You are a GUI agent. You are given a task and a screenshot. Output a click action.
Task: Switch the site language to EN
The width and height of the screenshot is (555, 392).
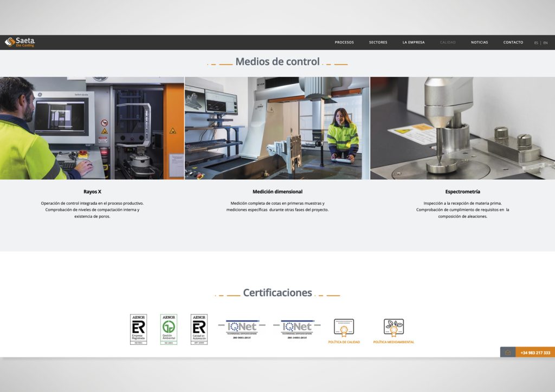point(545,43)
